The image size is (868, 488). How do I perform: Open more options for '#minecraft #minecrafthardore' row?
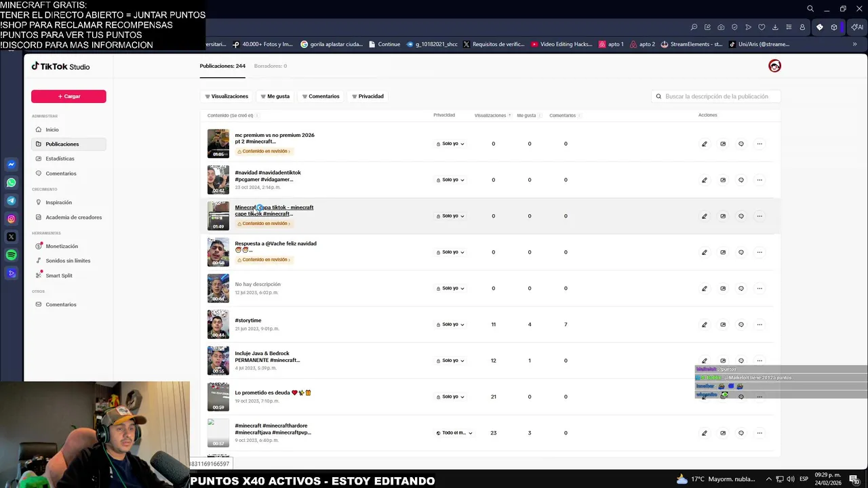[x=759, y=433]
